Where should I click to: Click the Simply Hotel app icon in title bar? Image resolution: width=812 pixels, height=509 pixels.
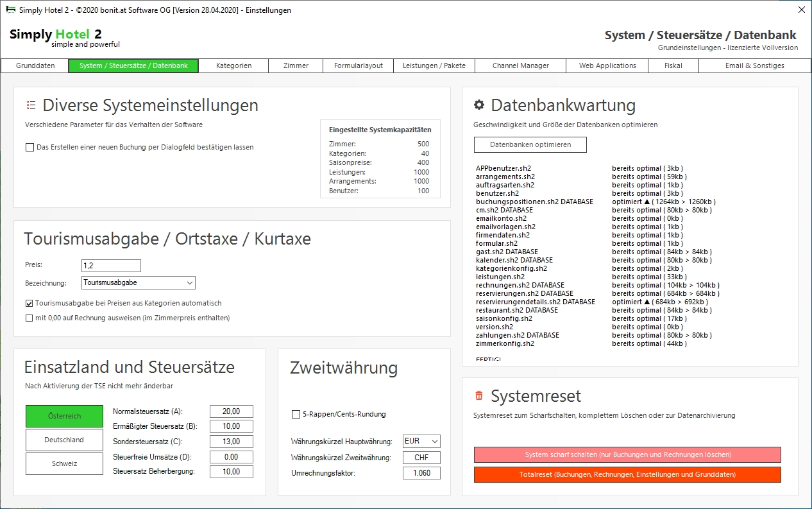pyautogui.click(x=11, y=10)
